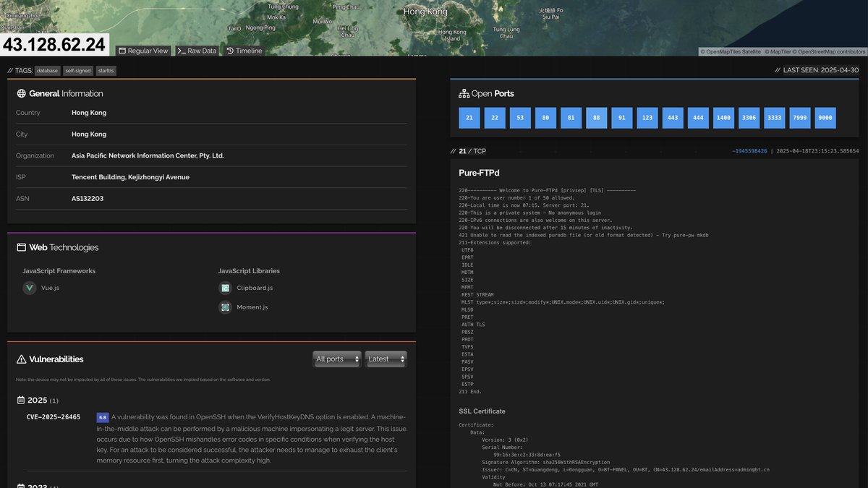The height and width of the screenshot is (488, 868).
Task: Jump to open port 22
Action: coord(495,118)
